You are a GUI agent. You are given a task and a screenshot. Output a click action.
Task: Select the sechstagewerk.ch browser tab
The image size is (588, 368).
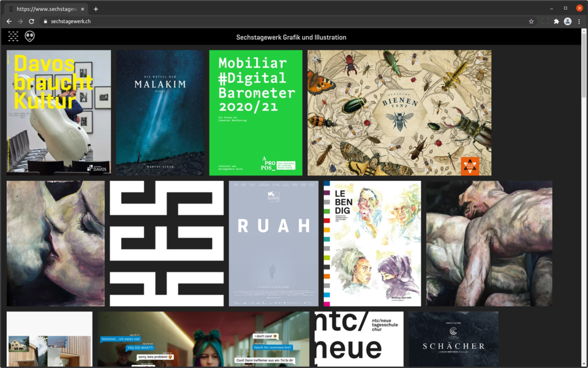point(47,9)
